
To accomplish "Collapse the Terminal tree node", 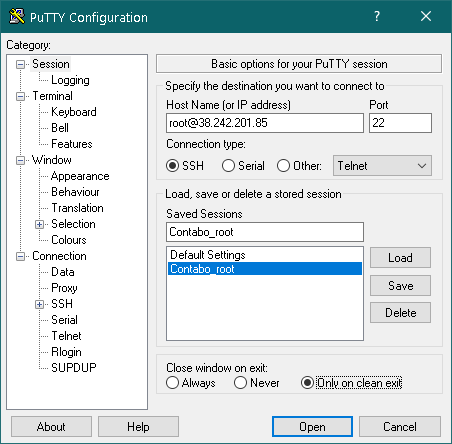I will (20, 96).
